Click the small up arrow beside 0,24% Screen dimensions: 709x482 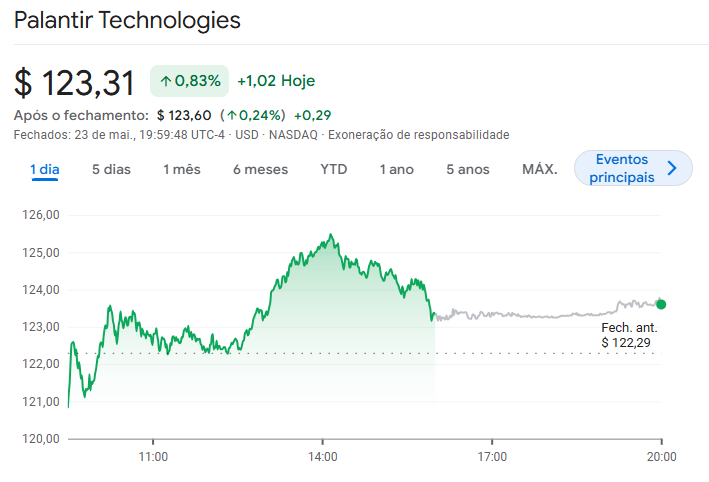pos(230,115)
